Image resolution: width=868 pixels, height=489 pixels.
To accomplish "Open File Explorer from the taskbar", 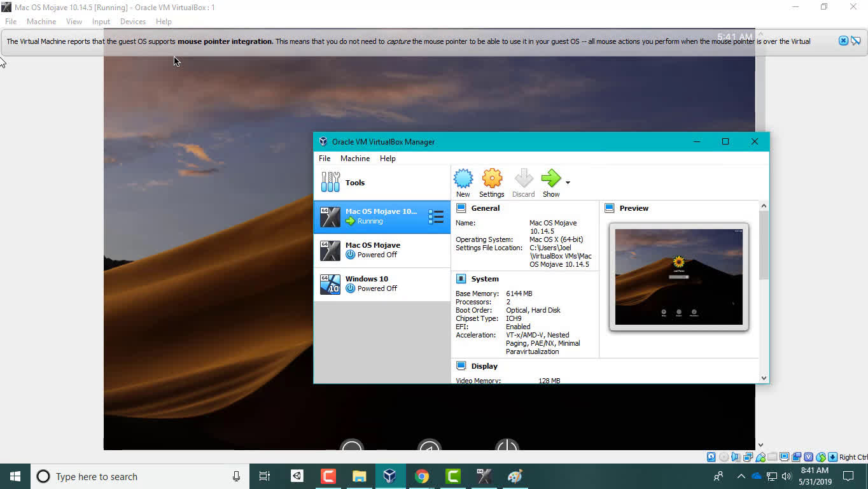I will [359, 476].
